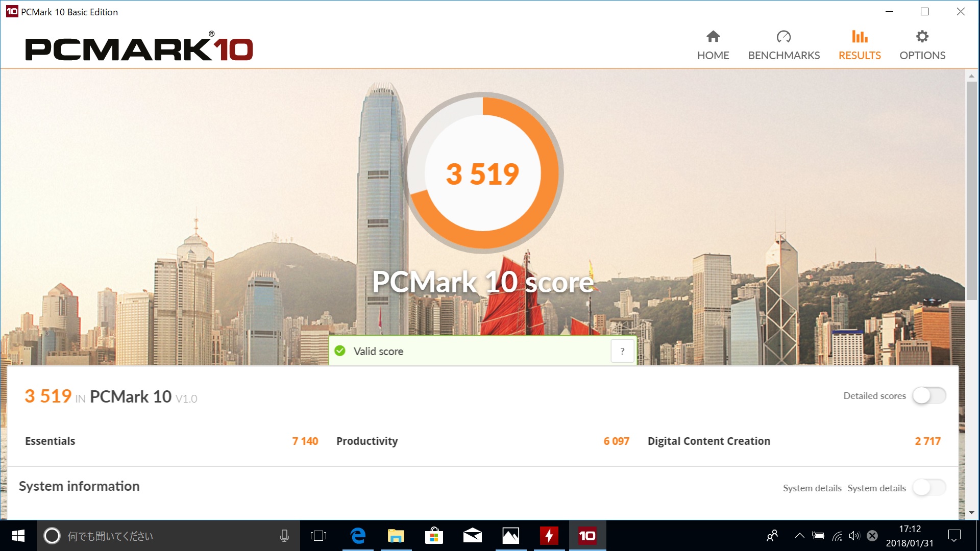Click the Cortana microphone icon
This screenshot has height=551, width=980.
(x=284, y=536)
